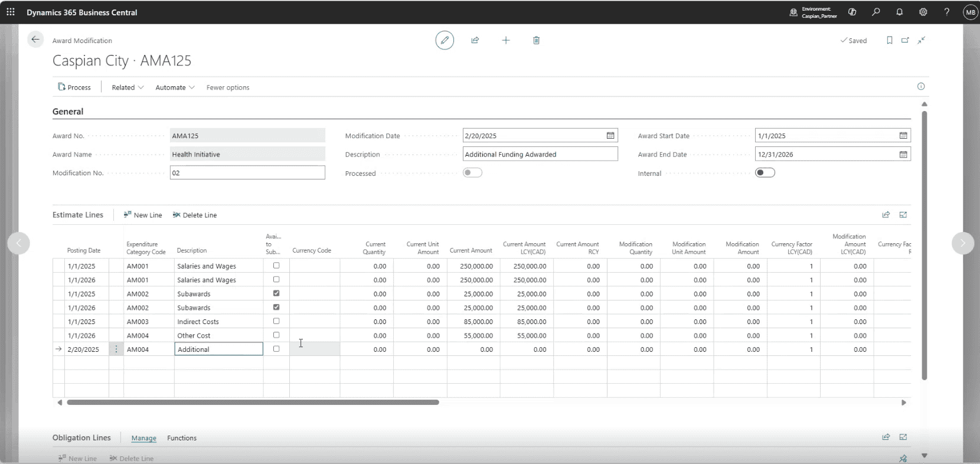Screen dimensions: 980x464
Task: Click the Estimate Lines horizontal scrollbar
Action: (253, 403)
